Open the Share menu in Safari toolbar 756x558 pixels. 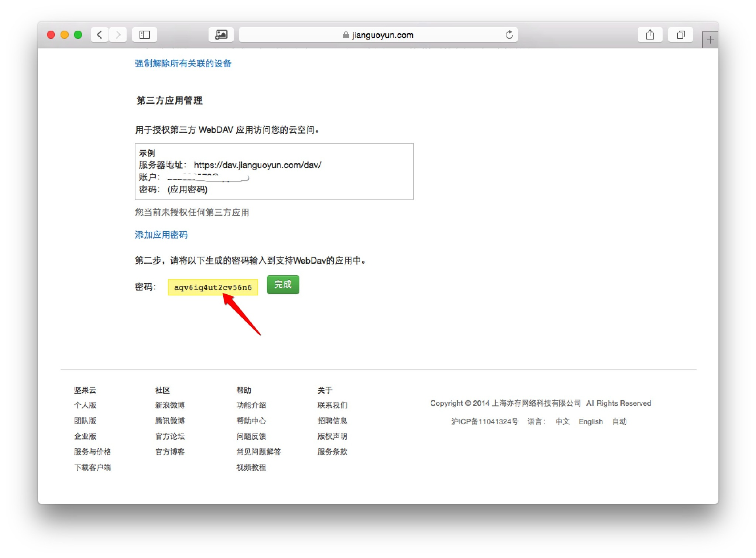(650, 34)
